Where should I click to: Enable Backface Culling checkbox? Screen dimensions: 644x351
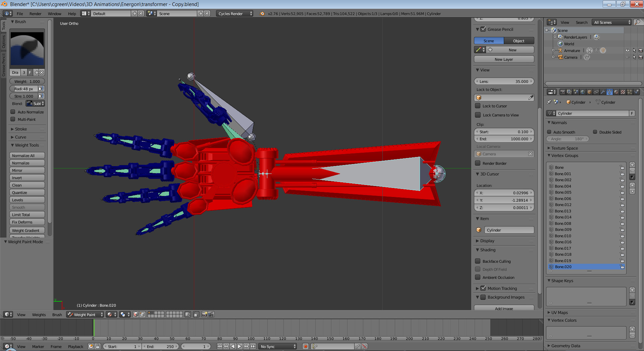(478, 261)
